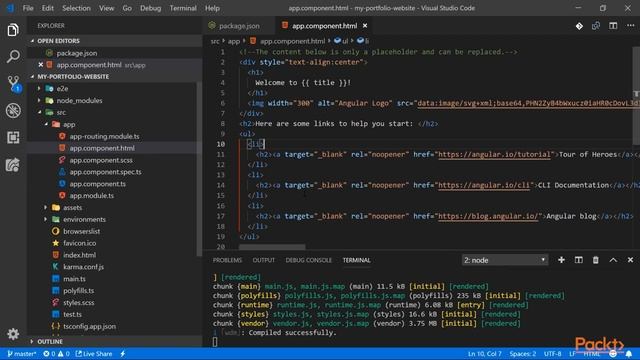640x360 pixels.
Task: Switch to the PROBLEMS panel tab
Action: coord(227,260)
